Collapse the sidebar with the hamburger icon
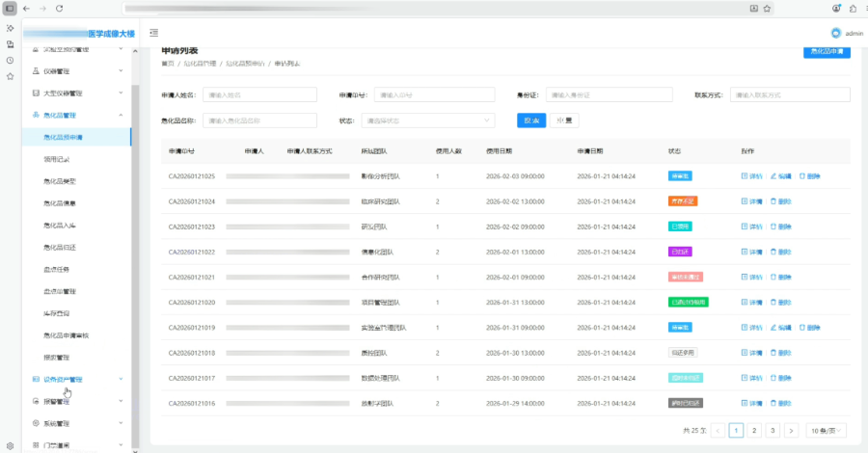 click(154, 33)
